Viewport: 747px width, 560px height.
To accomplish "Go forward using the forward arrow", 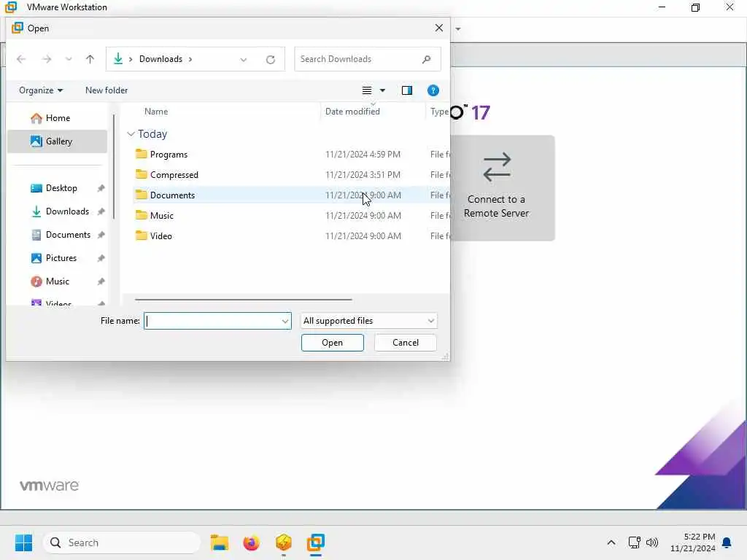I will pos(47,59).
